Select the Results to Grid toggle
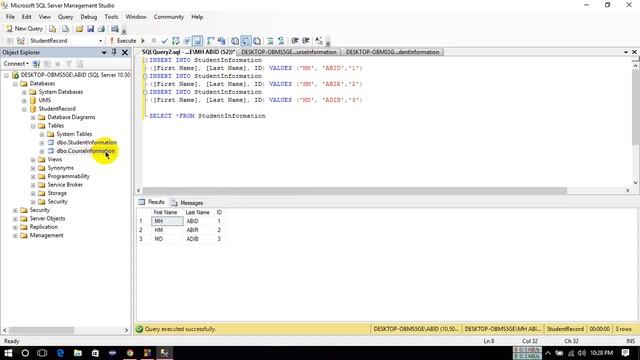Image resolution: width=640 pixels, height=360 pixels. point(246,41)
